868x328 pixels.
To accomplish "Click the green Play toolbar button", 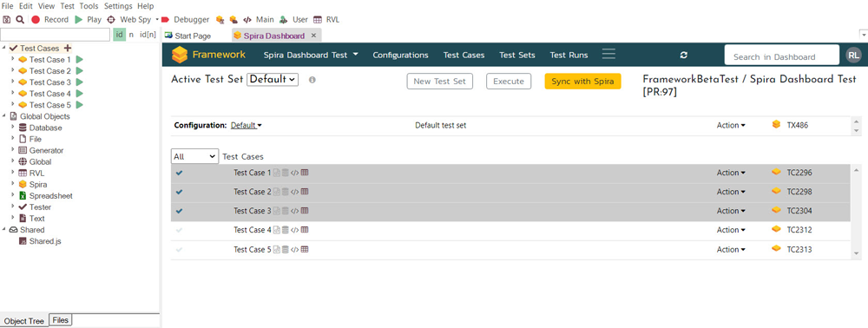I will [88, 19].
